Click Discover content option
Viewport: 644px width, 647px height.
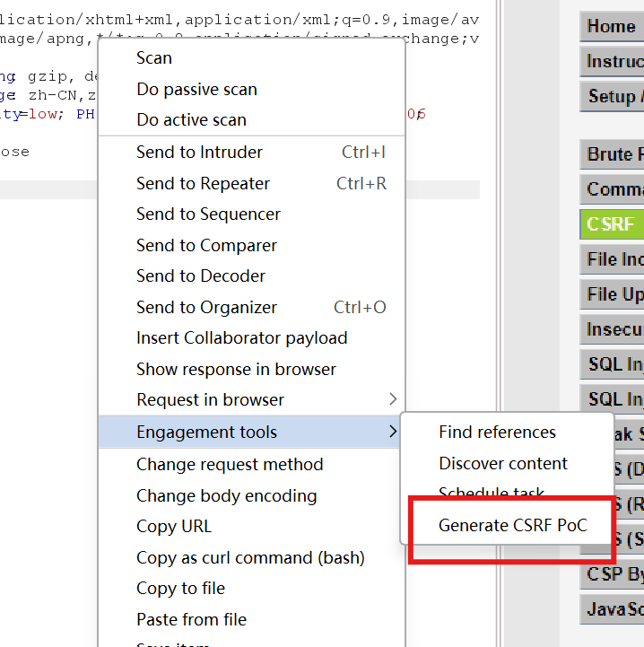(502, 464)
